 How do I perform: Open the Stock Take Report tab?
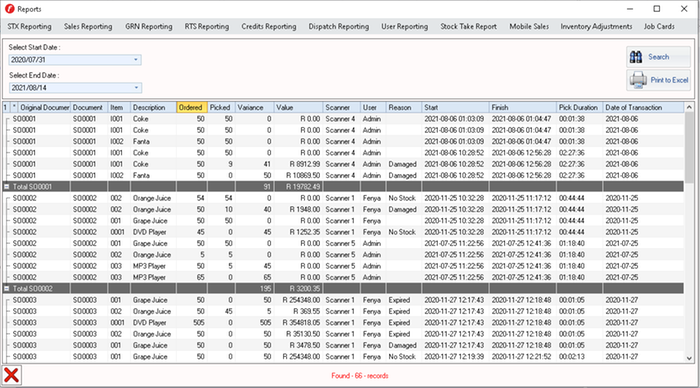click(468, 26)
